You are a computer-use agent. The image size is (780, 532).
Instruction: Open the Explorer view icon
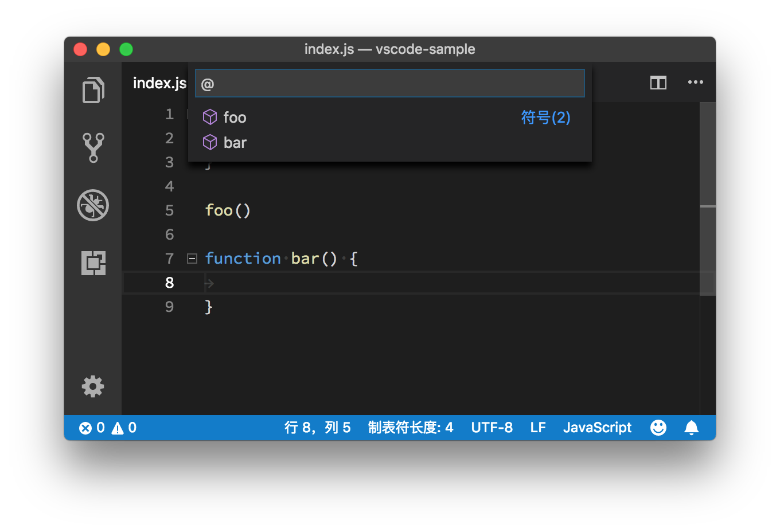click(93, 90)
